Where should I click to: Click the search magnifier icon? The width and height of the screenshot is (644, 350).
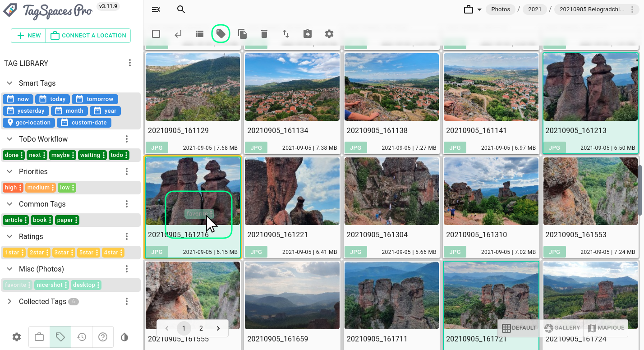pos(181,9)
